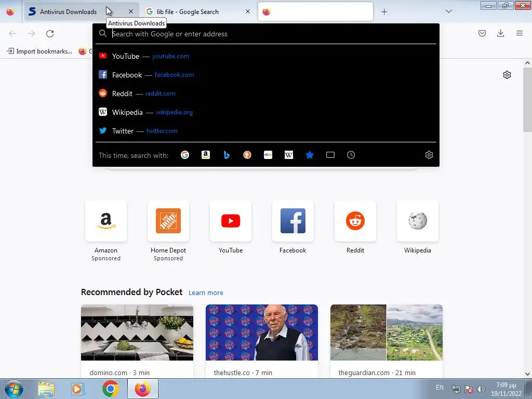532x399 pixels.
Task: Open search settings gear in dropdown
Action: click(429, 155)
